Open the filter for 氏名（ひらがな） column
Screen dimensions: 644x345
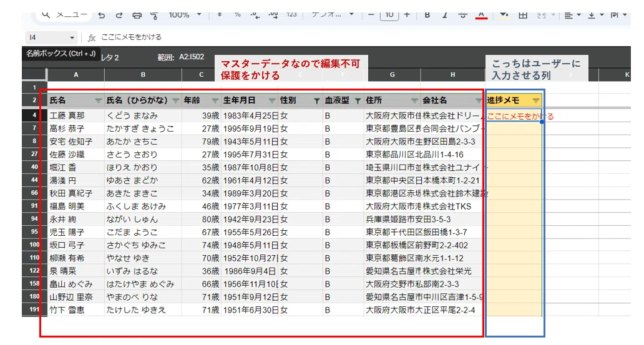[176, 100]
